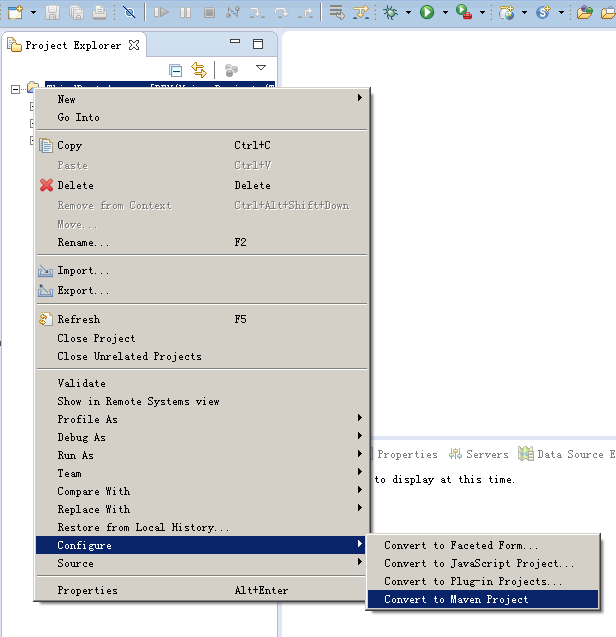The height and width of the screenshot is (637, 616).
Task: Click the Debug bug icon
Action: [390, 13]
